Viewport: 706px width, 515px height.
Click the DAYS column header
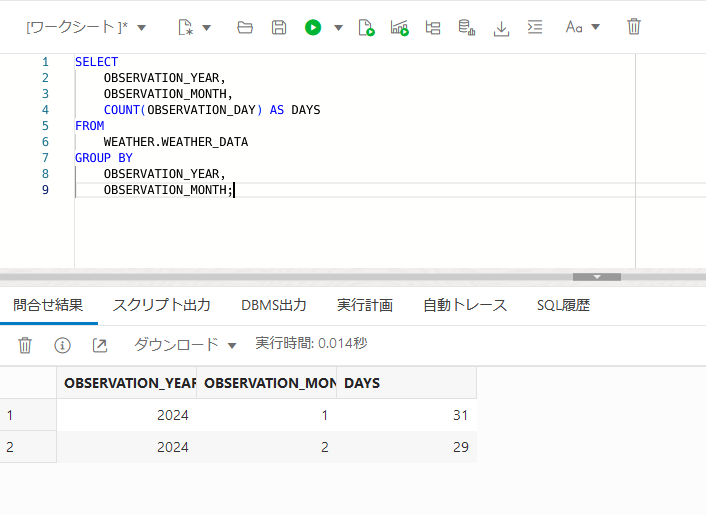point(407,383)
